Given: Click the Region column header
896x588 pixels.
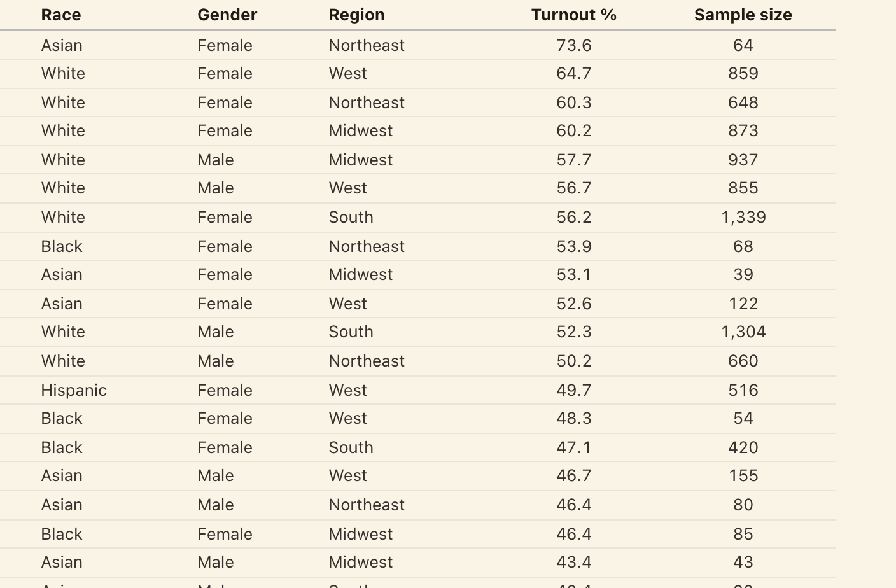Looking at the screenshot, I should pyautogui.click(x=356, y=15).
